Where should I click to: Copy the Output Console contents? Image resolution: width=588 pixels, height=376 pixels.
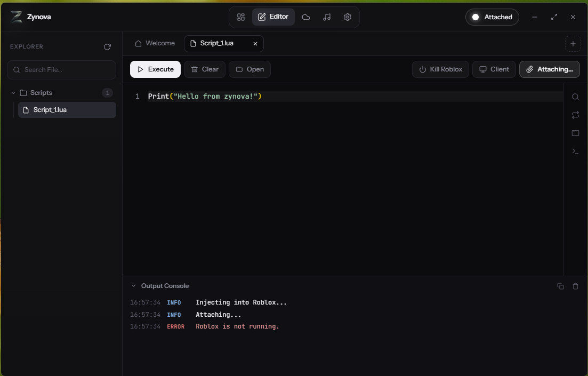tap(560, 286)
